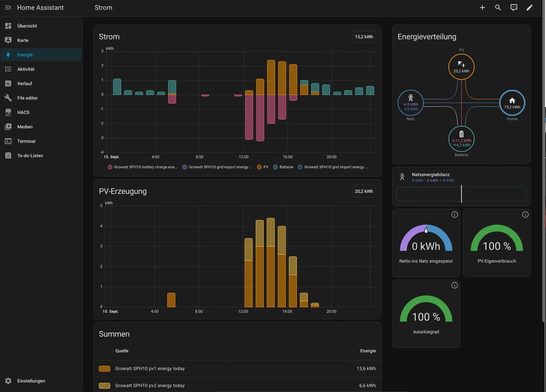Click the Batterie battery node circle
This screenshot has width=546, height=392.
(461, 139)
